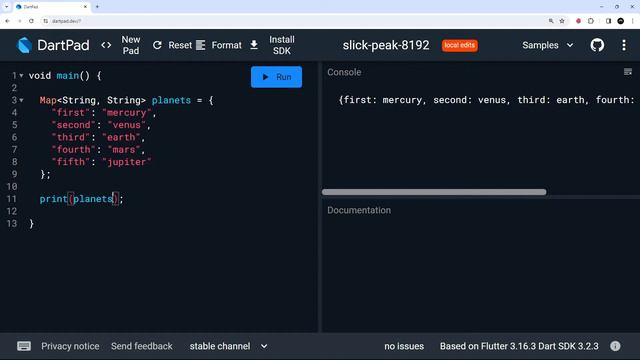
Task: Click the Format lines icon
Action: click(x=200, y=45)
